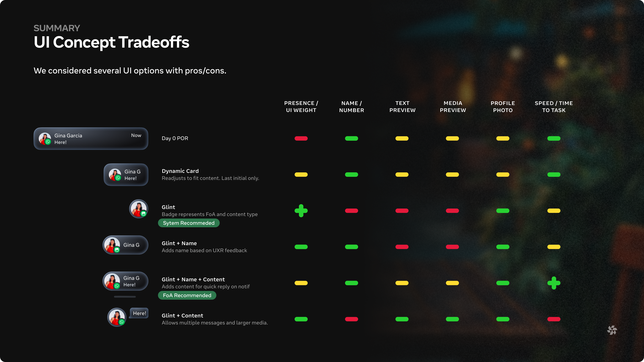Image resolution: width=644 pixels, height=362 pixels.
Task: Click the 'Here!' speech bubble
Action: click(x=139, y=313)
